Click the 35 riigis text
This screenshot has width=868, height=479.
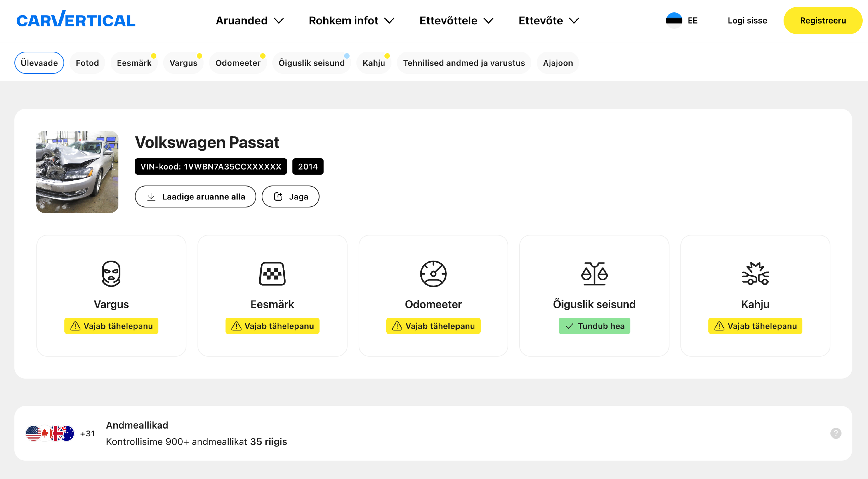pos(269,442)
